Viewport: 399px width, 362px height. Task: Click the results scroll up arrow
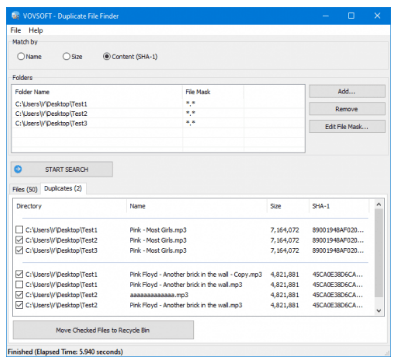click(379, 204)
